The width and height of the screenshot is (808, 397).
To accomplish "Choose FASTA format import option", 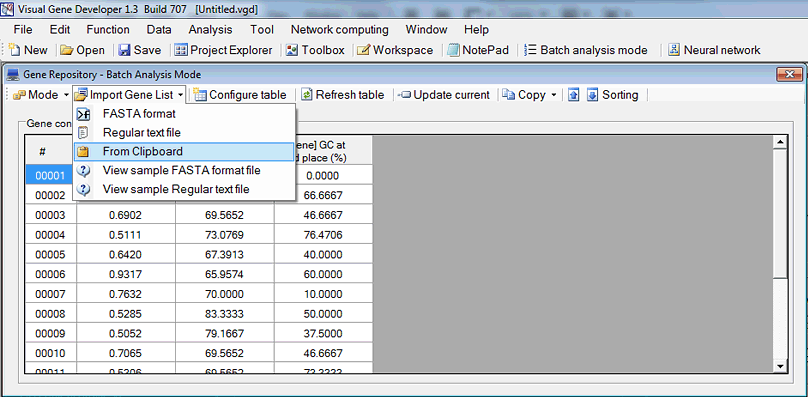I will click(x=184, y=113).
